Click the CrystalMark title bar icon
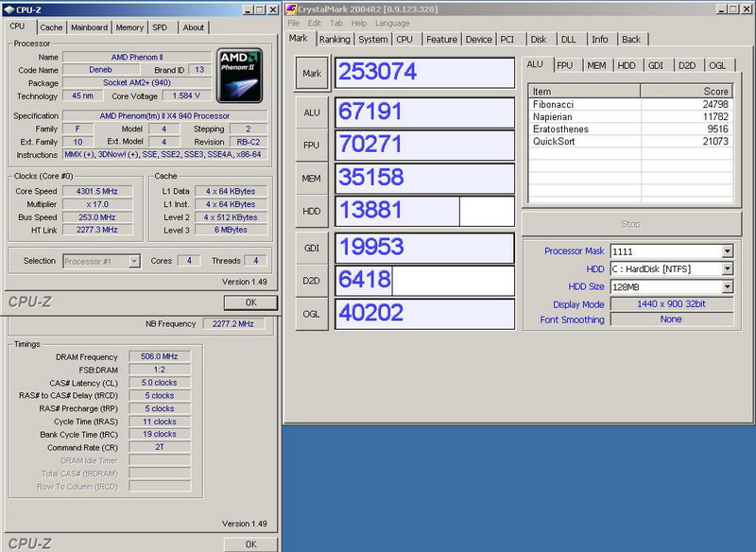 [x=291, y=9]
